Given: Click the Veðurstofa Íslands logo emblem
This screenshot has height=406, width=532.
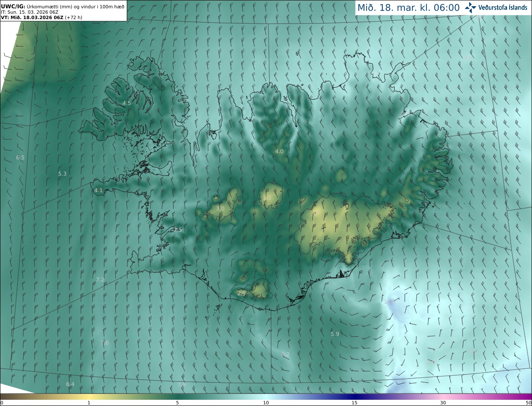Looking at the screenshot, I should [x=470, y=7].
